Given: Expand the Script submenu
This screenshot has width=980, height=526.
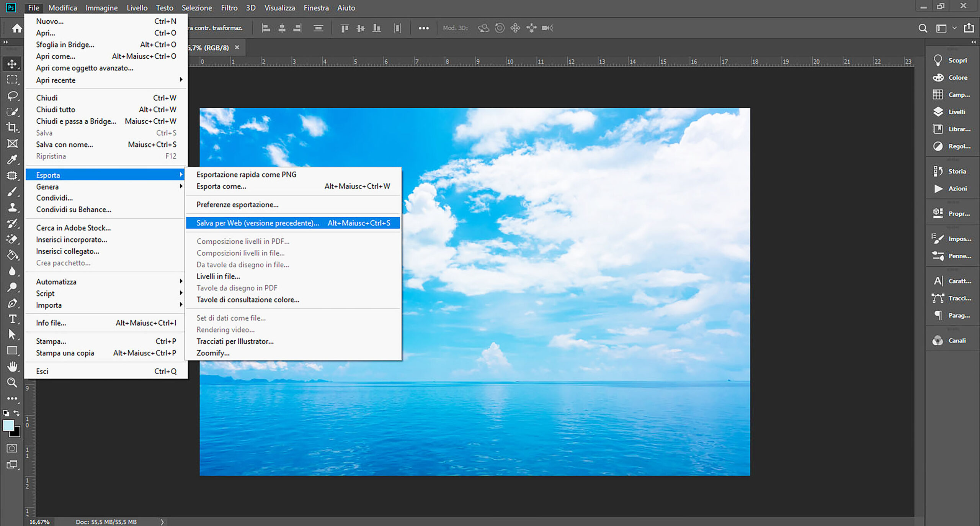Looking at the screenshot, I should pyautogui.click(x=106, y=293).
